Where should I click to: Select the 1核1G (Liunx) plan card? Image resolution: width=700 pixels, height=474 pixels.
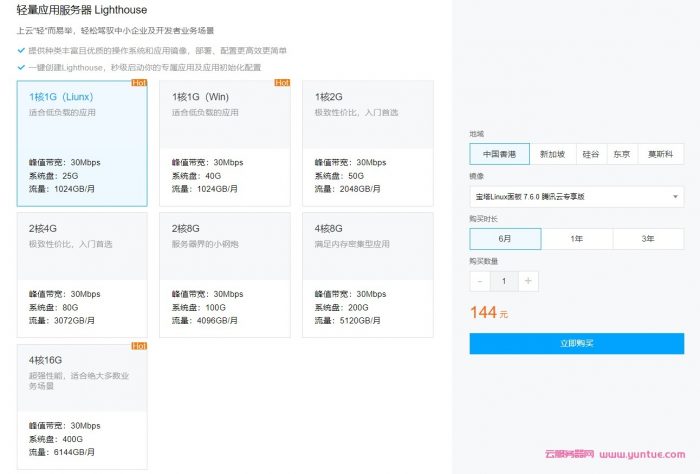82,142
